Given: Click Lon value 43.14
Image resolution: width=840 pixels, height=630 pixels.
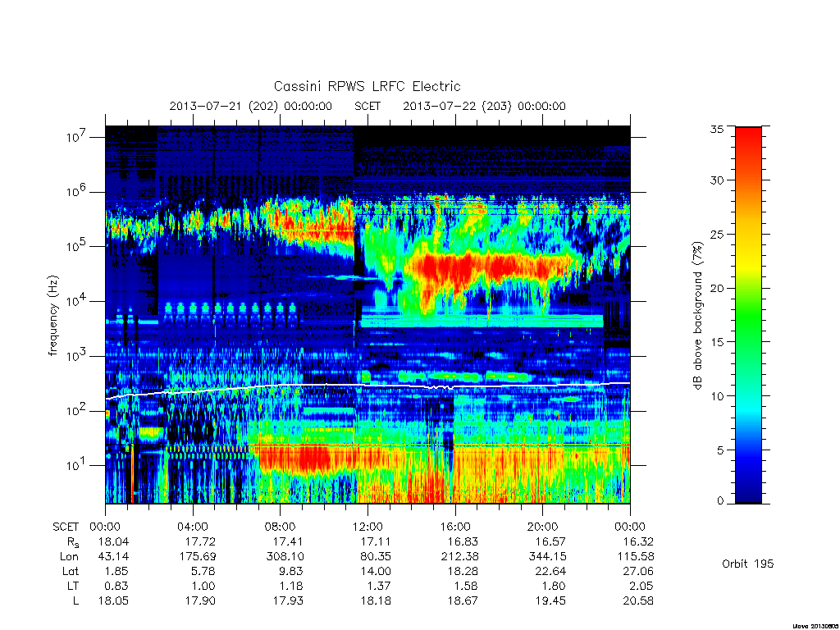Looking at the screenshot, I should coord(113,557).
